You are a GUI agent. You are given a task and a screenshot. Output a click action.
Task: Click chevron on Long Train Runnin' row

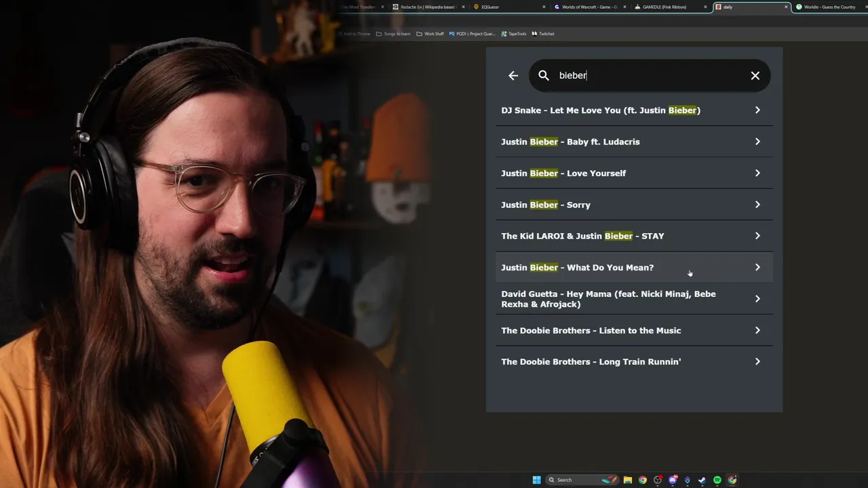(x=757, y=361)
